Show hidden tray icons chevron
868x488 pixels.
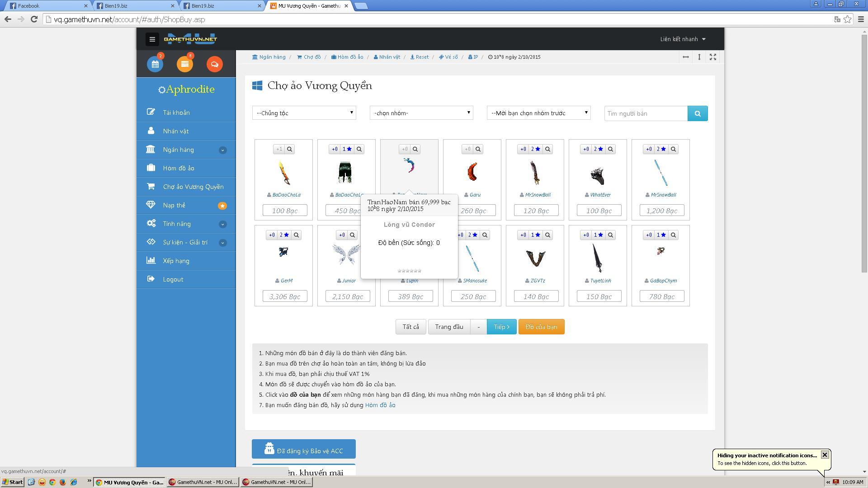coord(828,482)
